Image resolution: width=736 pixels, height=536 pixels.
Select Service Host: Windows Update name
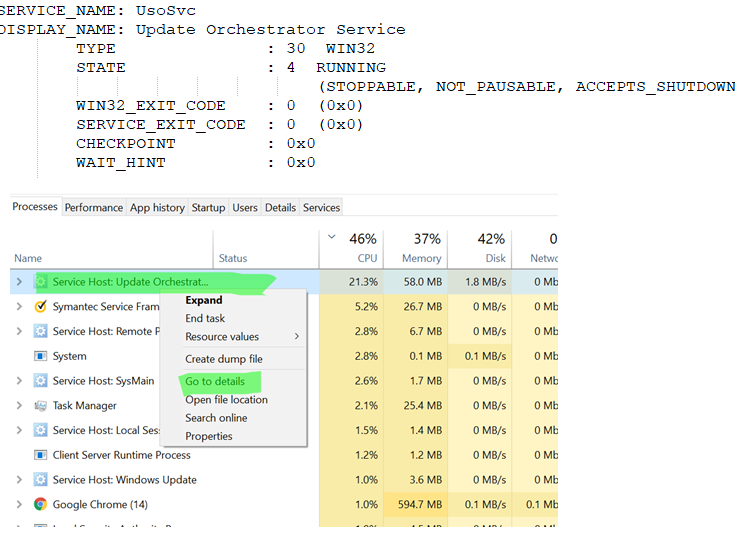(x=124, y=480)
